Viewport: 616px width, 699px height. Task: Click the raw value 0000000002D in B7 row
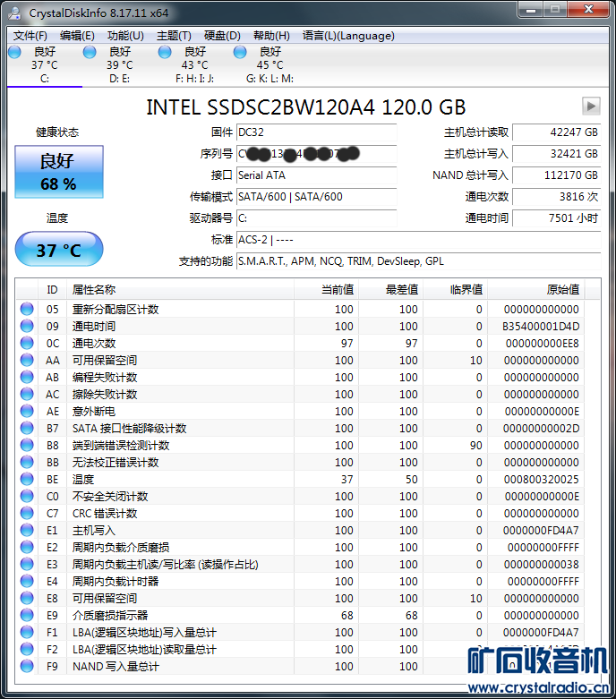tap(542, 429)
